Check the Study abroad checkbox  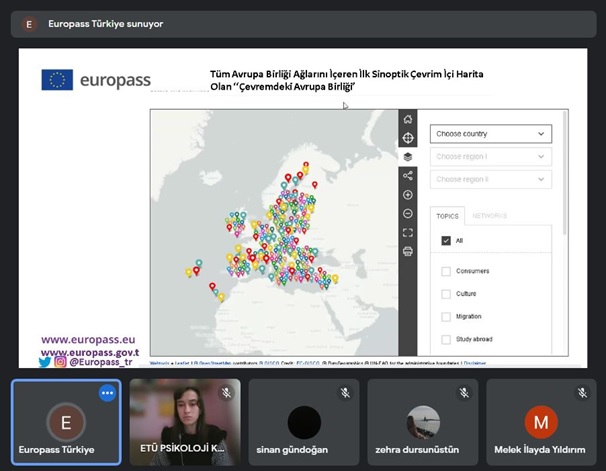coord(446,339)
